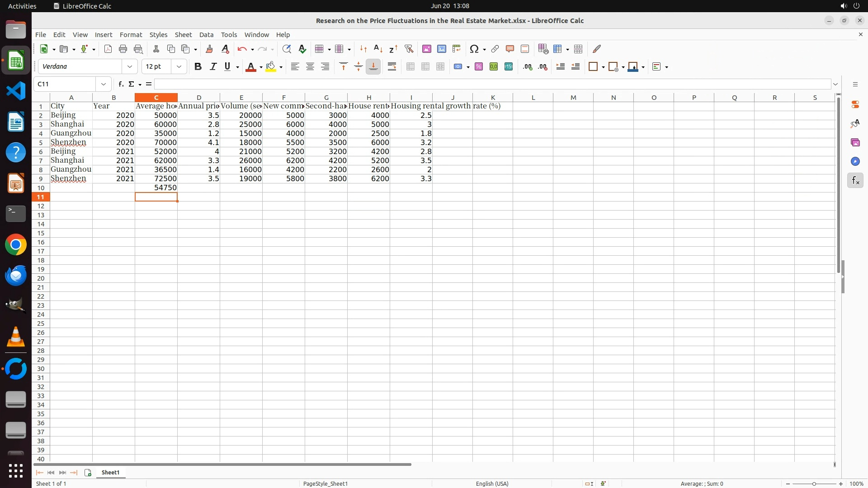Expand the Name Box dropdown arrow

(104, 84)
